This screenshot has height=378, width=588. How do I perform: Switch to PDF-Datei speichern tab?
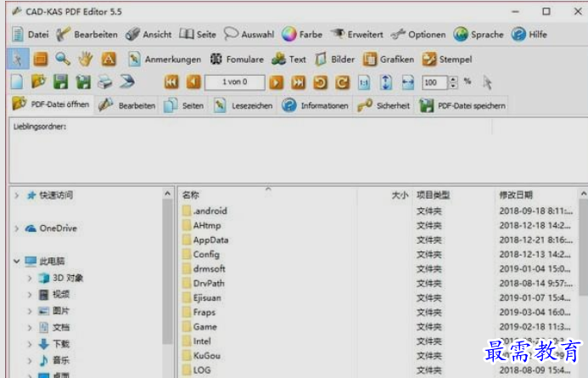462,105
